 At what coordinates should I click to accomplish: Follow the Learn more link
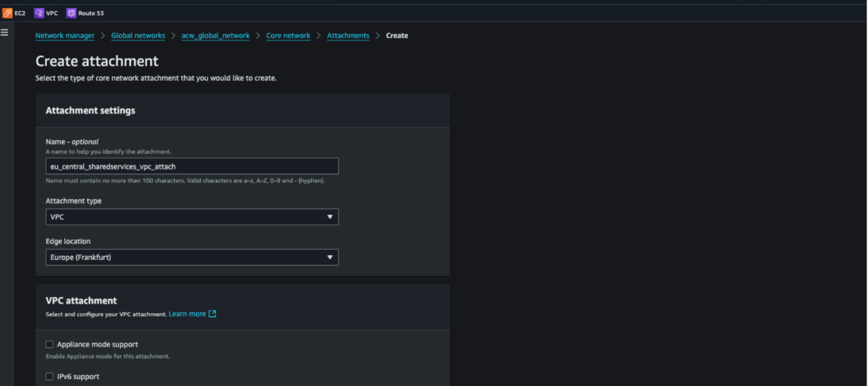tap(187, 314)
